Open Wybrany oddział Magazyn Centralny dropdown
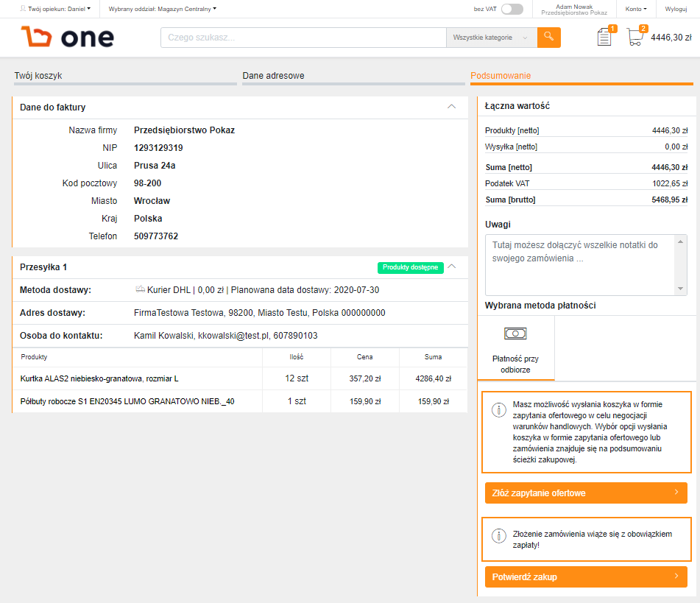 click(163, 9)
